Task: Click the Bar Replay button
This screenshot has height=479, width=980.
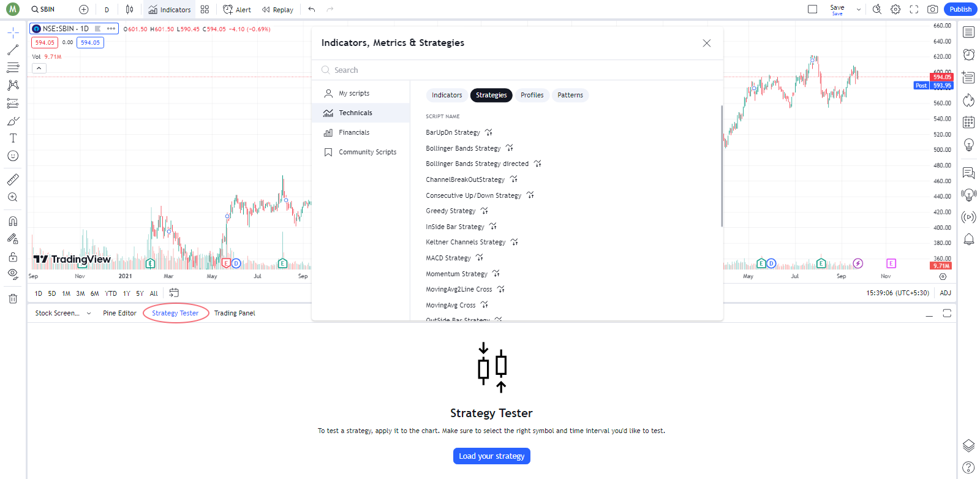Action: tap(277, 9)
